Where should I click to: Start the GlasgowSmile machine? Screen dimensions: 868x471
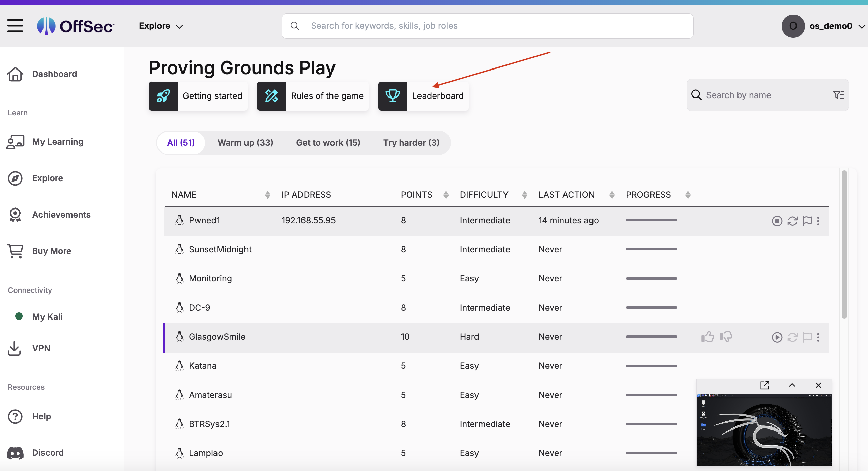coord(777,337)
